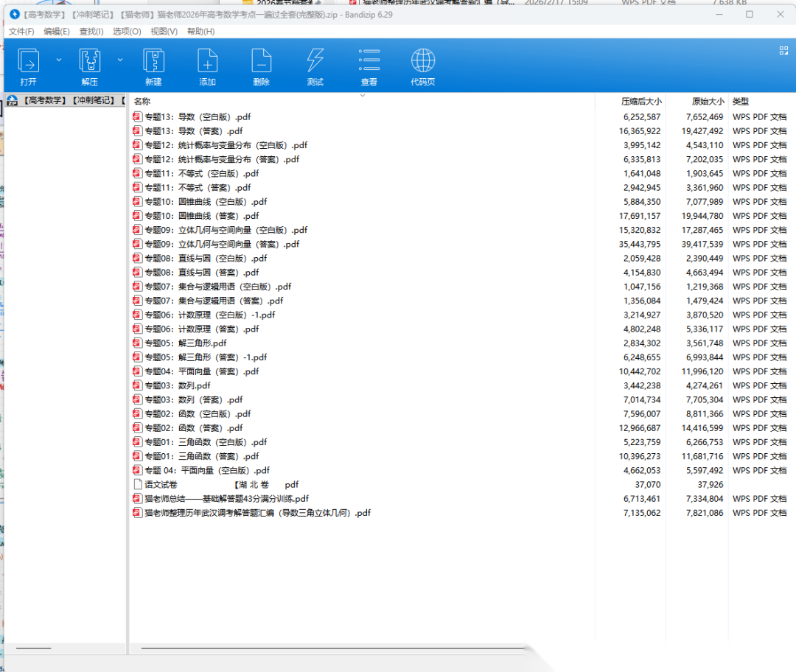Viewport: 796px width, 672px height.
Task: Click the 添加 (Add files) icon
Action: [x=207, y=60]
